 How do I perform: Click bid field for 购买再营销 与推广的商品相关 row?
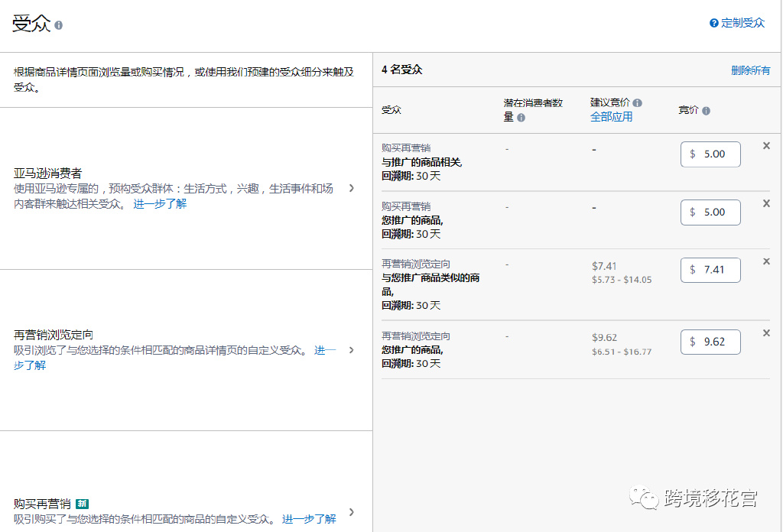tap(710, 154)
